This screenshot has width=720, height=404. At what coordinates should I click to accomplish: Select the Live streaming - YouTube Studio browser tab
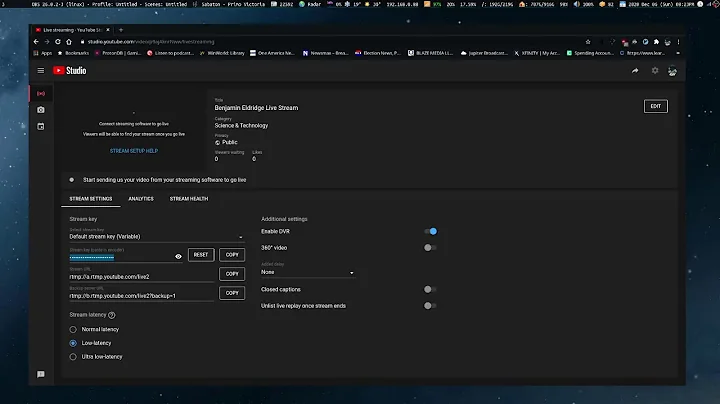click(x=71, y=30)
